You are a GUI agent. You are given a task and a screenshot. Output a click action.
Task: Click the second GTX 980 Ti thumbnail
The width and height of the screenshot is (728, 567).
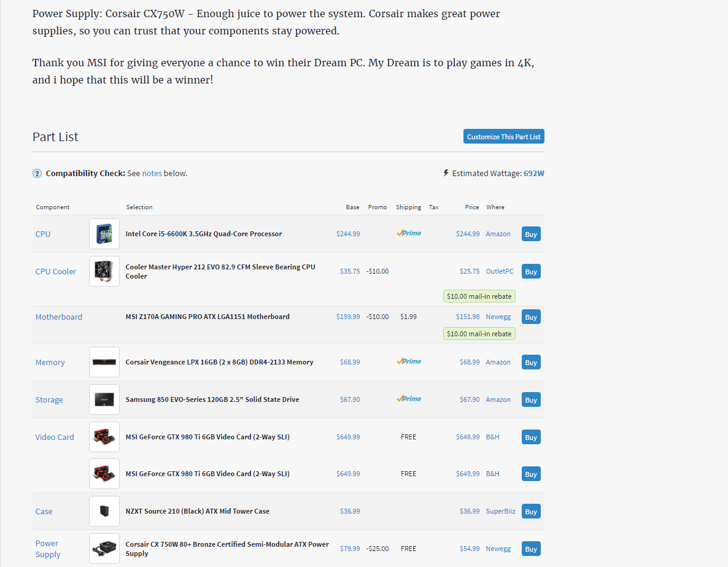[104, 474]
